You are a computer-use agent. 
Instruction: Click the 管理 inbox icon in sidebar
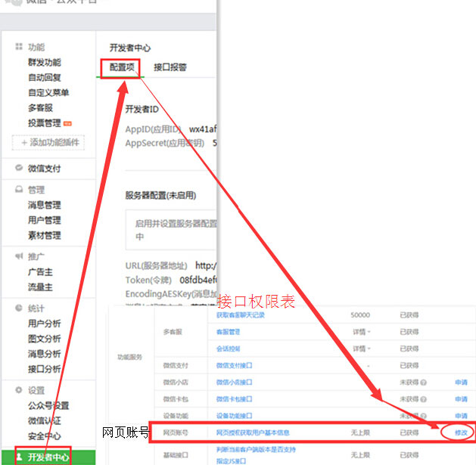tap(19, 189)
